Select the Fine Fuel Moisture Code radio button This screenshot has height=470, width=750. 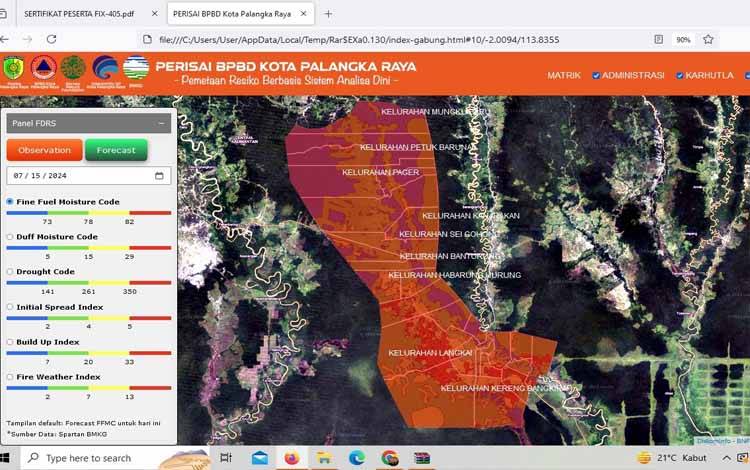pyautogui.click(x=10, y=201)
